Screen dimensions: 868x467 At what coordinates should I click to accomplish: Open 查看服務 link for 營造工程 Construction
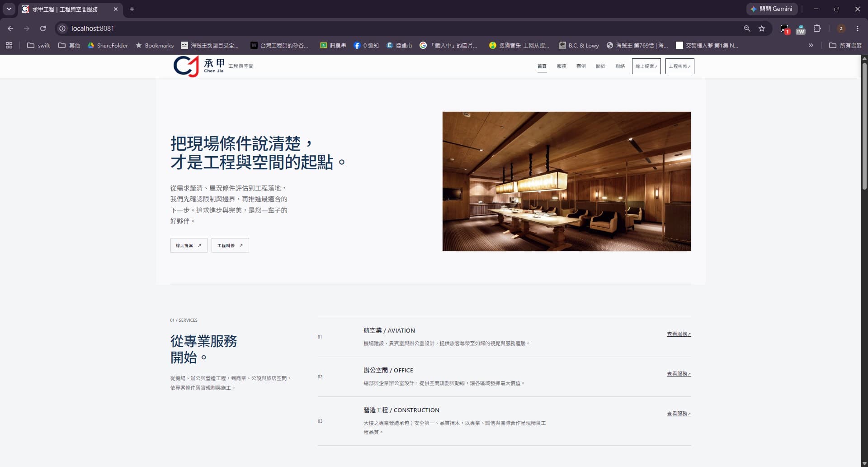coord(679,414)
